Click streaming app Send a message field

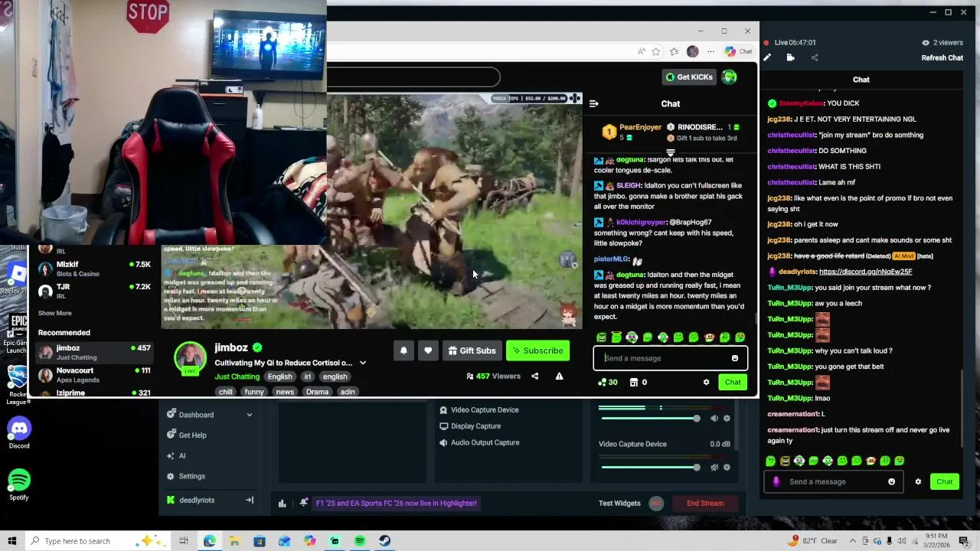[835, 481]
